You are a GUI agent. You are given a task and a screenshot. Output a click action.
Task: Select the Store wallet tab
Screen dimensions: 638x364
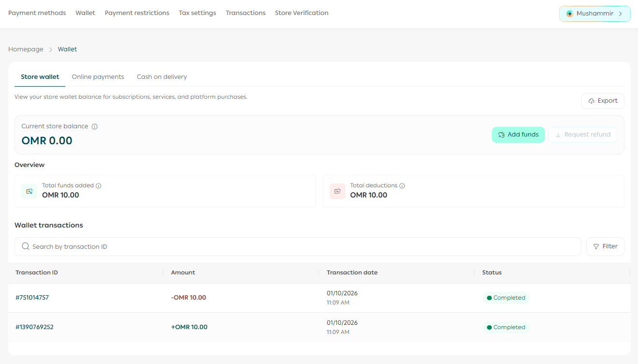40,77
